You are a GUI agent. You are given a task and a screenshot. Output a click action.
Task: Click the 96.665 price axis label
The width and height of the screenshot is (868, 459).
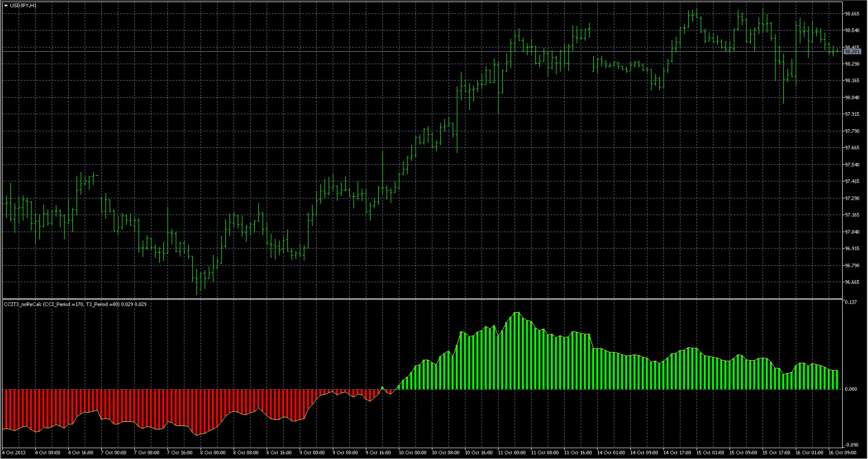pos(852,282)
